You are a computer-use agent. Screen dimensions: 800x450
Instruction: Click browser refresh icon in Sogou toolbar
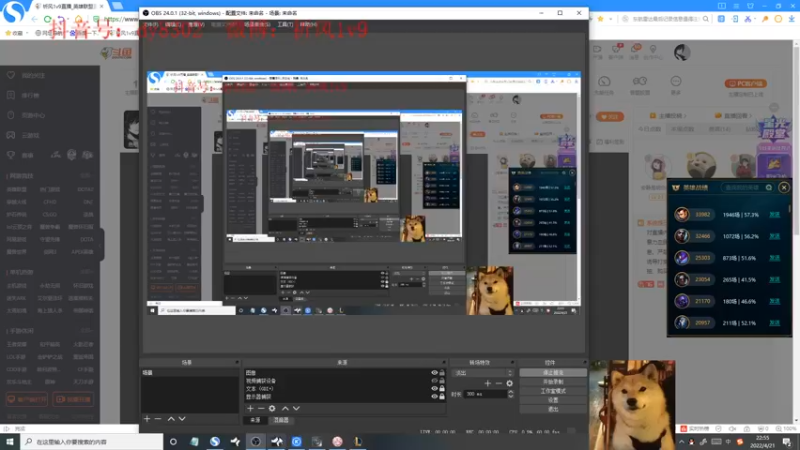click(47, 19)
